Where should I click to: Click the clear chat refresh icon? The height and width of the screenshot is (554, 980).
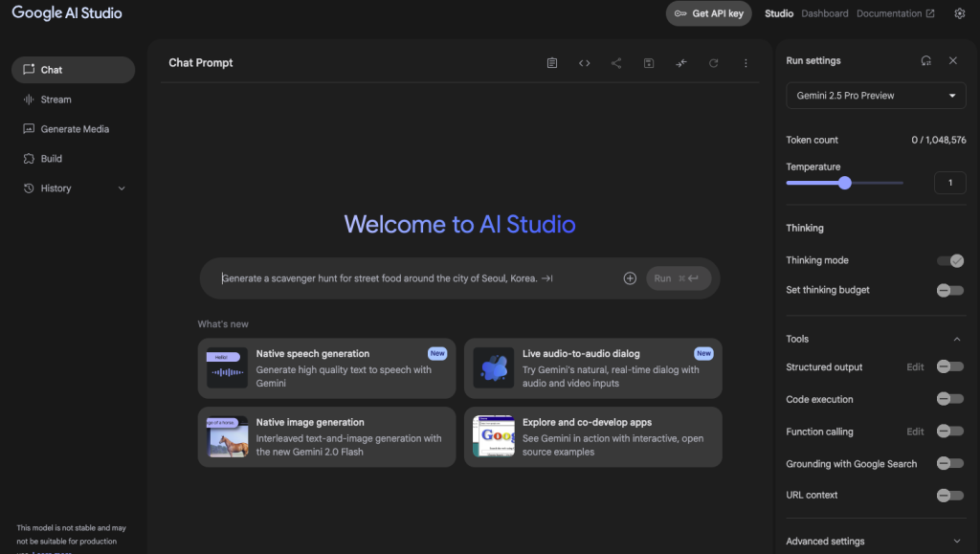pyautogui.click(x=713, y=63)
